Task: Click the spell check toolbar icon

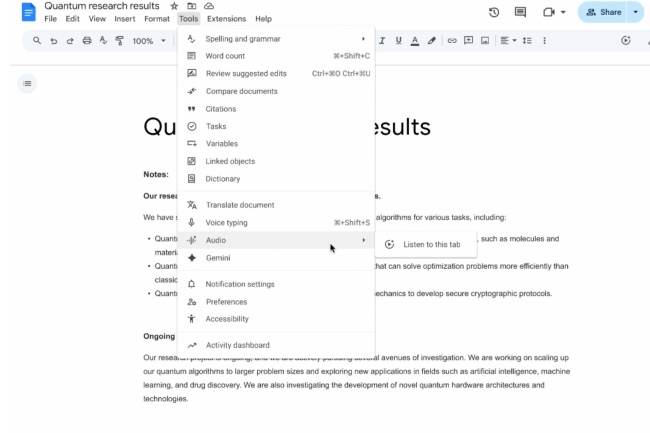Action: (103, 41)
